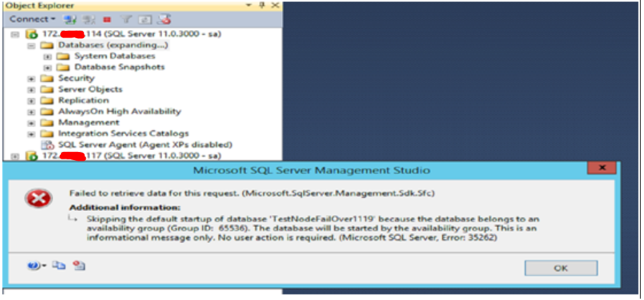Expand the Management node

point(31,123)
